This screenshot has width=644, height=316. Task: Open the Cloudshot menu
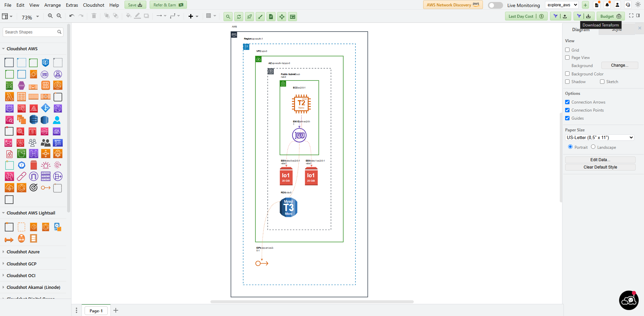[x=94, y=5]
